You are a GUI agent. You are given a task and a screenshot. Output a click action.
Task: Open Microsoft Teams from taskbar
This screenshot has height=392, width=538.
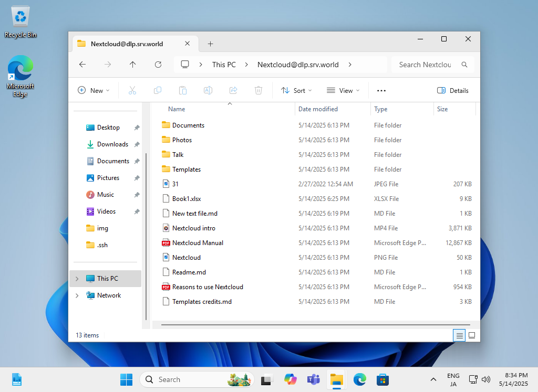click(313, 379)
